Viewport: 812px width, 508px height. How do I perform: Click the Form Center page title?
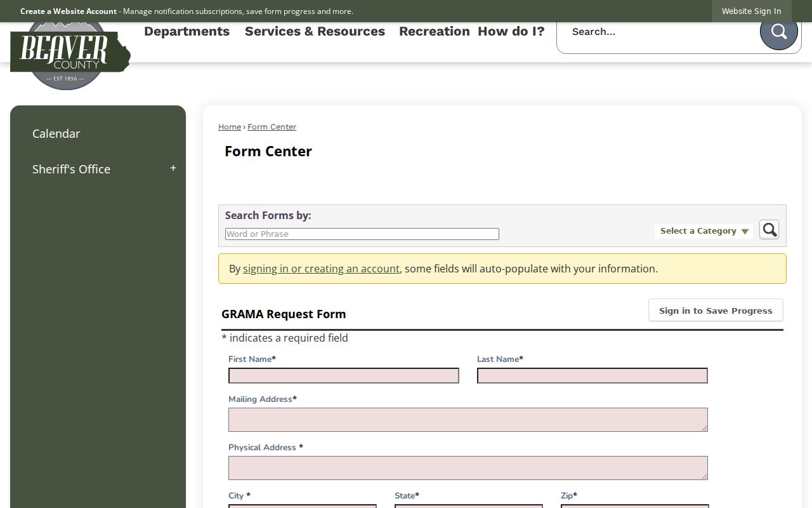(x=268, y=151)
